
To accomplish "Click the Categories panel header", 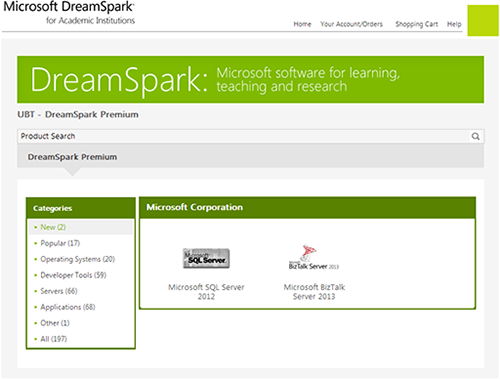I will [81, 208].
